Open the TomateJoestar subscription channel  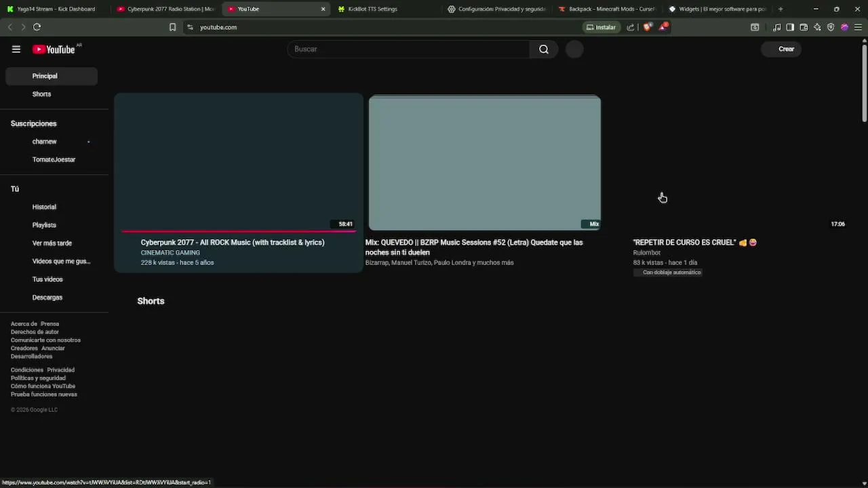pos(52,159)
